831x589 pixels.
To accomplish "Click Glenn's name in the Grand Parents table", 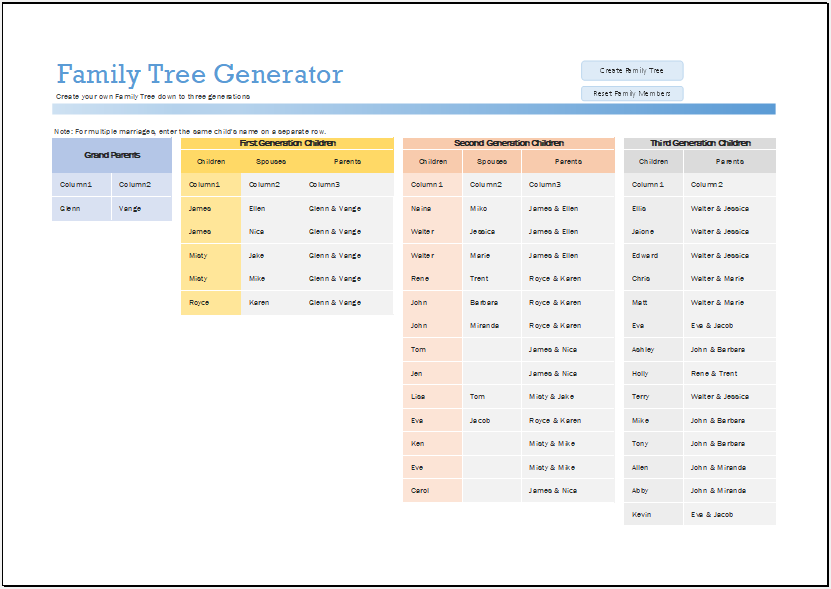I will tap(70, 207).
